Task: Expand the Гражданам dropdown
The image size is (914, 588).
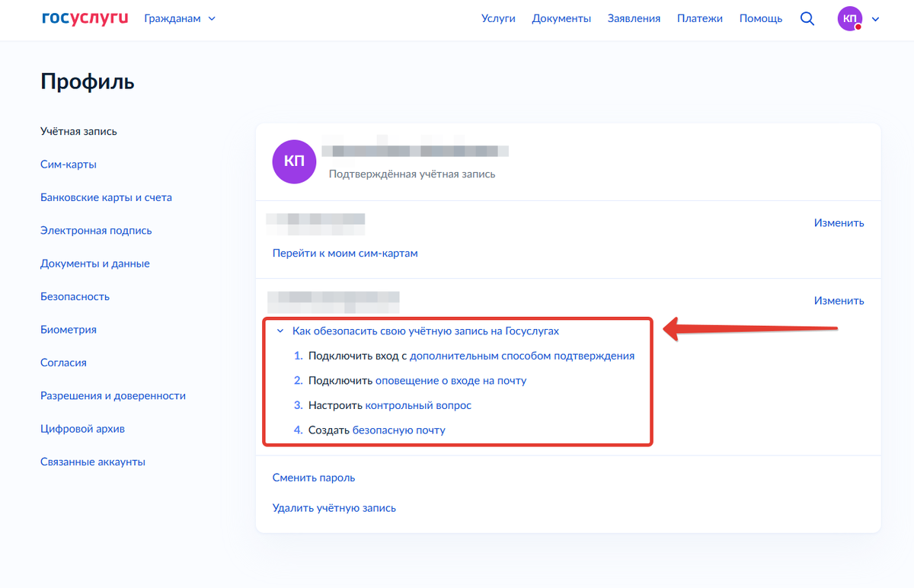Action: tap(180, 18)
